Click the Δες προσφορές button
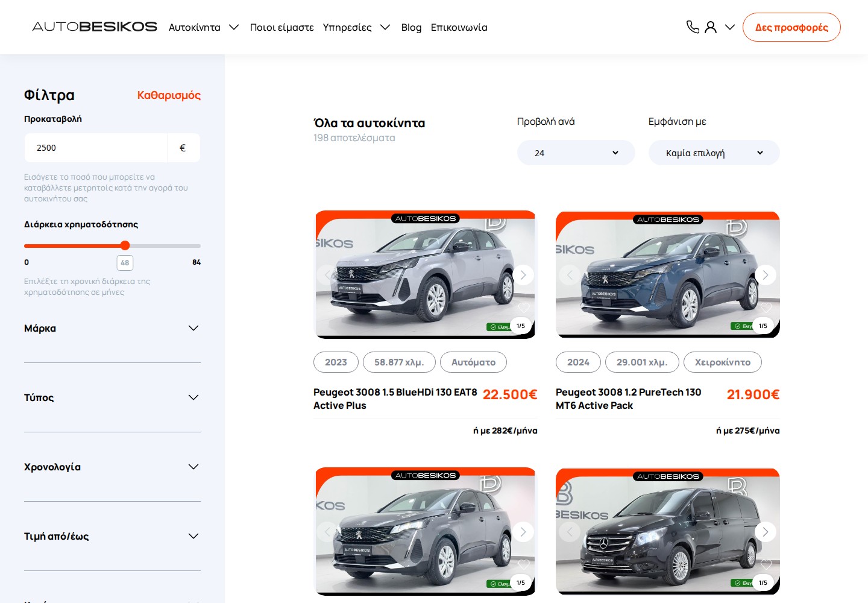This screenshot has width=868, height=603. (x=791, y=27)
